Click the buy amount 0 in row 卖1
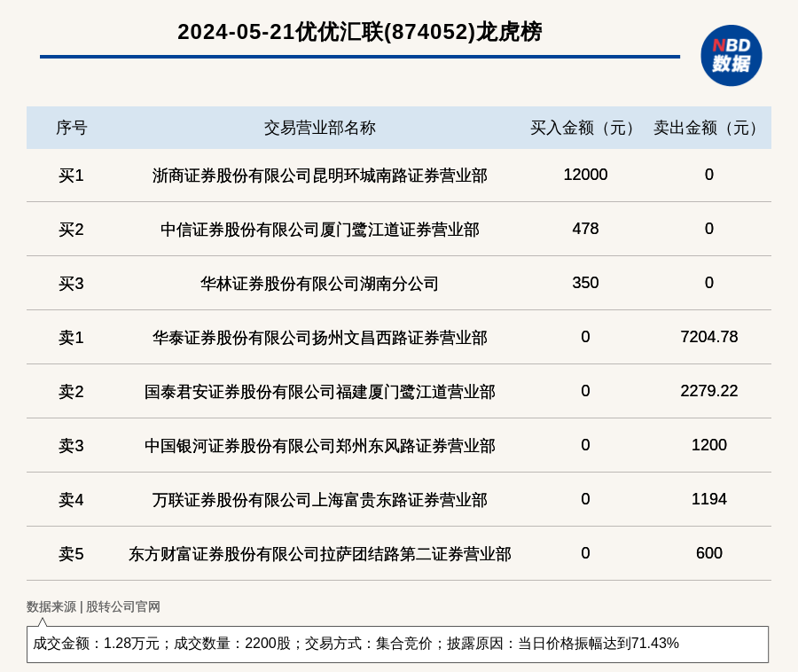 pos(585,337)
